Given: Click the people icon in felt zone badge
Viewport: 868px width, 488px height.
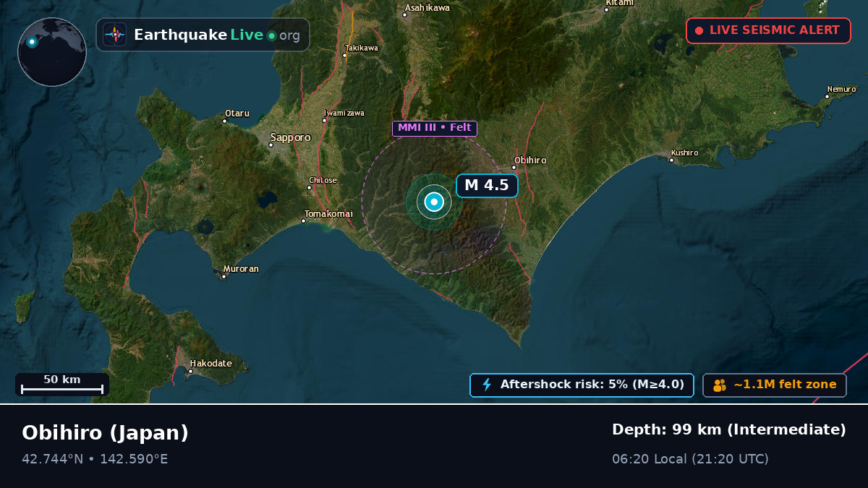Looking at the screenshot, I should coord(719,385).
